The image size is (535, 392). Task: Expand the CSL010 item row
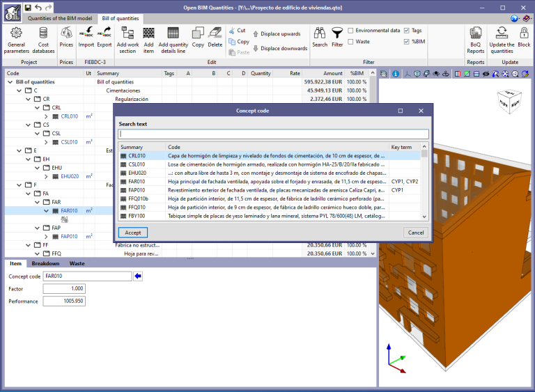(46, 142)
